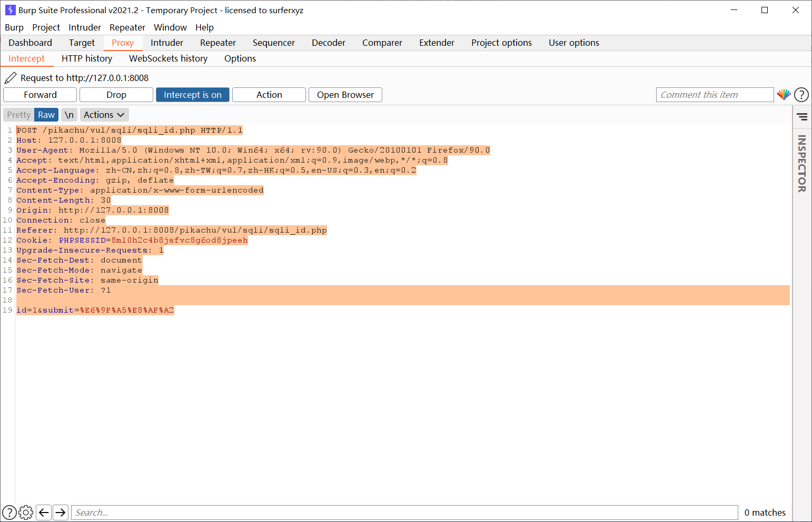Click the User-Agent header line

point(253,150)
